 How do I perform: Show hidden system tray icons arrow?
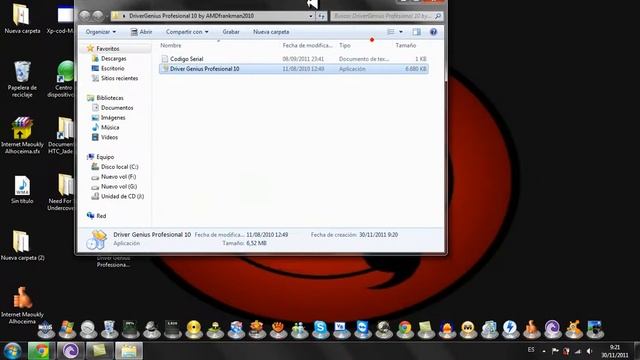[544, 351]
